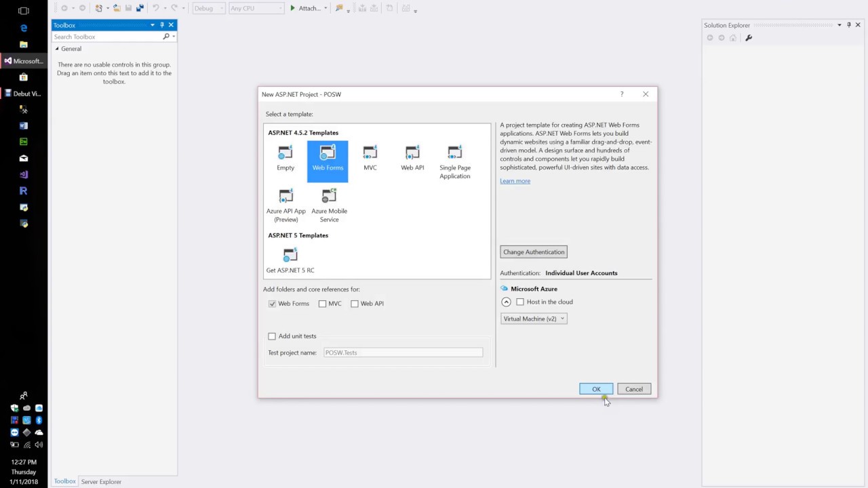The image size is (868, 488).
Task: Select the Azure Mobile Service template
Action: (329, 205)
